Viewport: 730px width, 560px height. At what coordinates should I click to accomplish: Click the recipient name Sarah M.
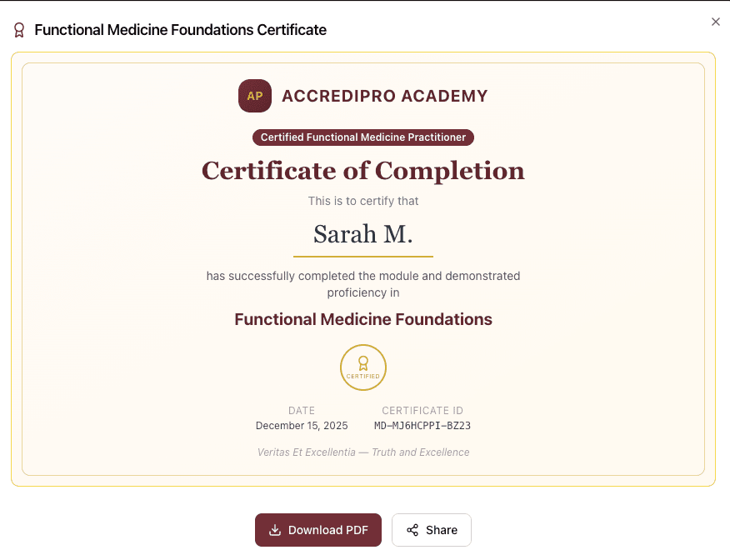point(363,234)
